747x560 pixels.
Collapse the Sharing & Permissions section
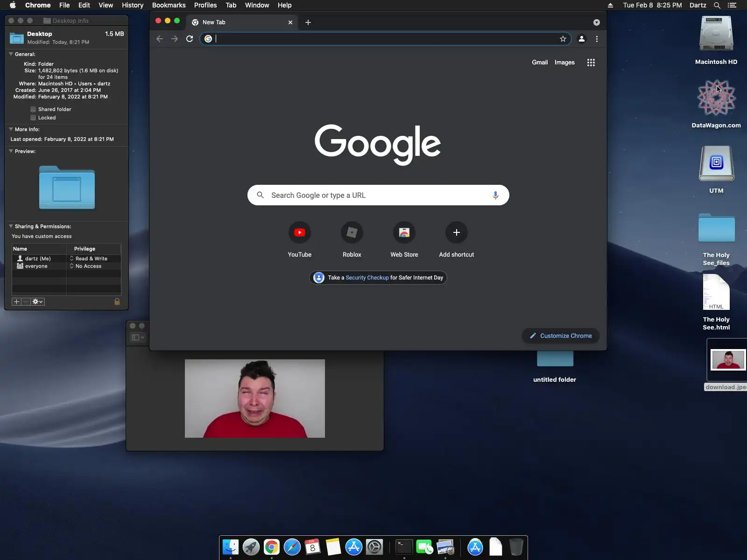point(11,226)
